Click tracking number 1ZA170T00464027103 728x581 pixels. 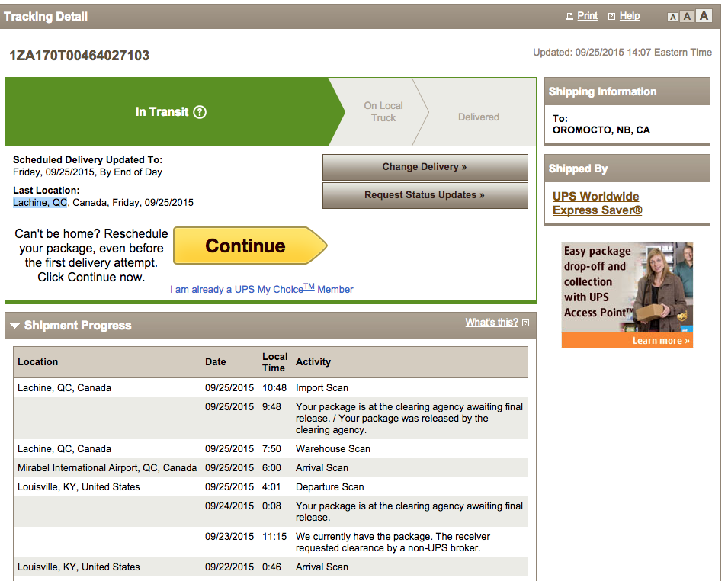click(79, 56)
